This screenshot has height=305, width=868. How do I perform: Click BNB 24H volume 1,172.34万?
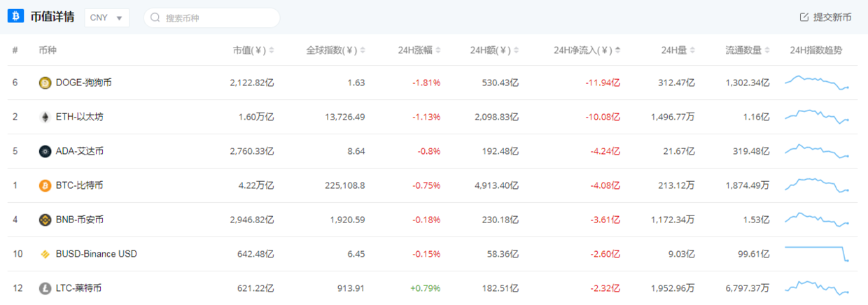[x=673, y=220]
